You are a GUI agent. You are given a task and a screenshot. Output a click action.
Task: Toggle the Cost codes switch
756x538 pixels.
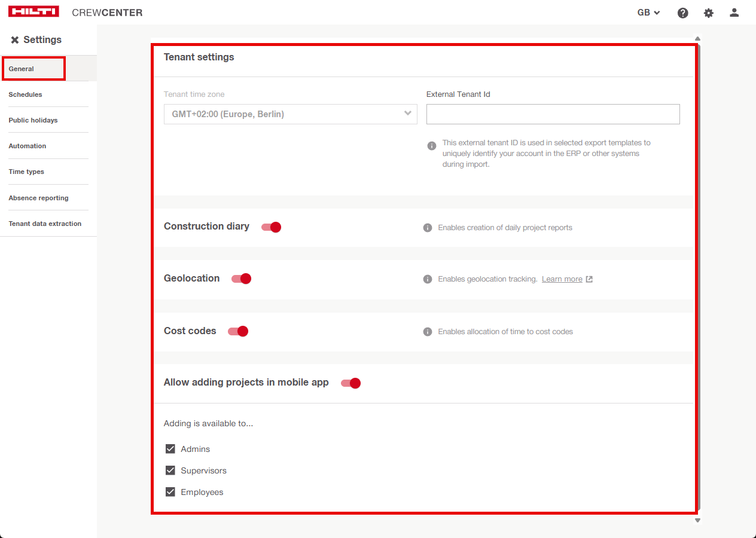tap(238, 331)
